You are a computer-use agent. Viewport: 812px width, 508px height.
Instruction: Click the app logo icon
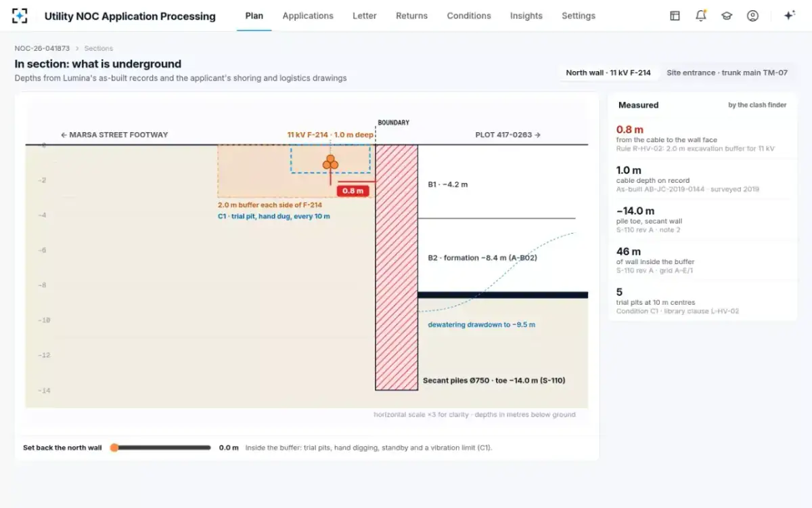pos(20,16)
